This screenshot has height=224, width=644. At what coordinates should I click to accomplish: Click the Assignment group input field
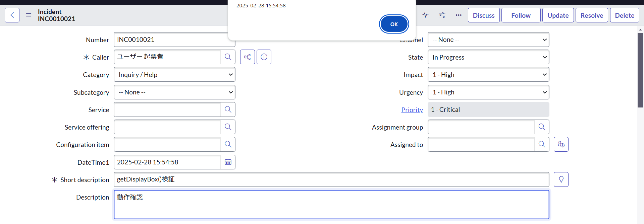[x=481, y=127]
